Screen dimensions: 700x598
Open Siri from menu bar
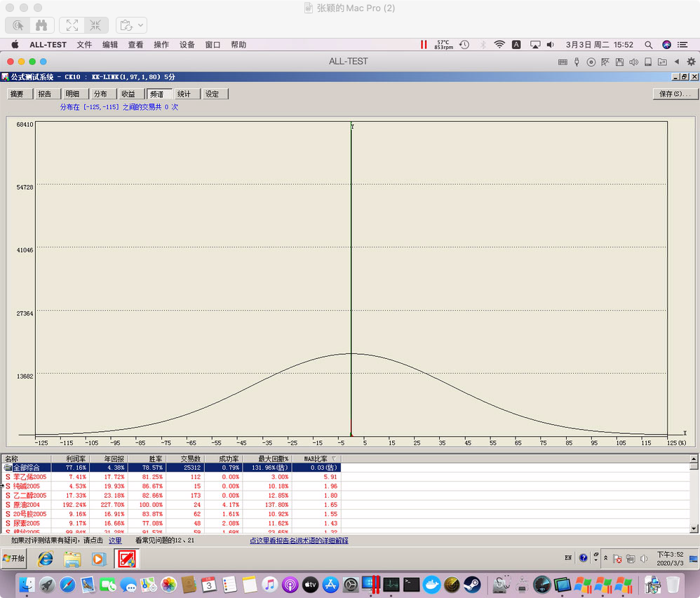tap(666, 45)
